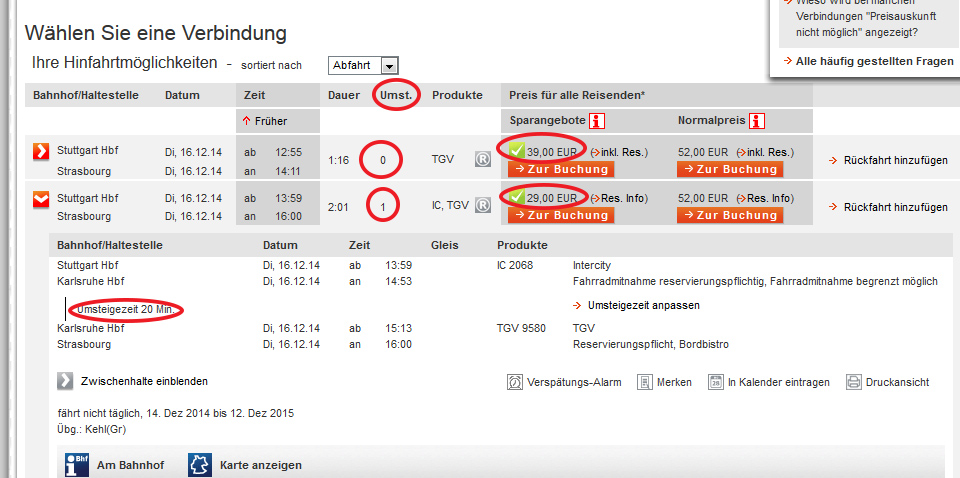Click Umsteigezeit anpassen link
This screenshot has width=960, height=478.
[636, 305]
